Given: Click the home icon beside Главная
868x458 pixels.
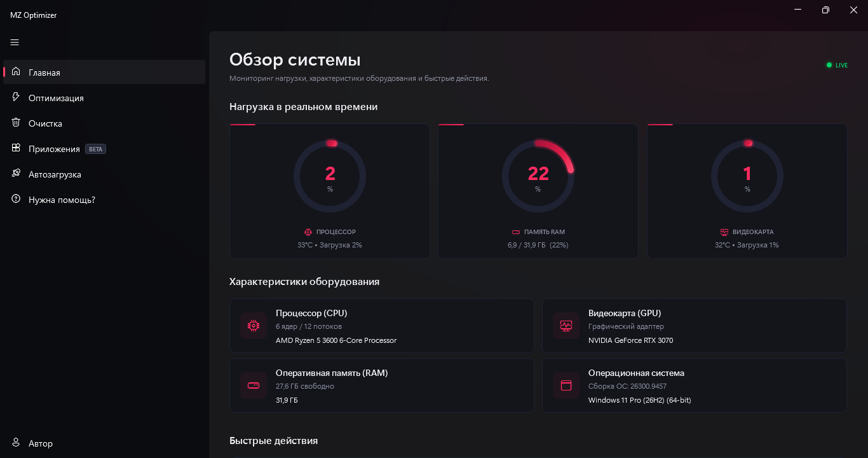Looking at the screenshot, I should 16,72.
